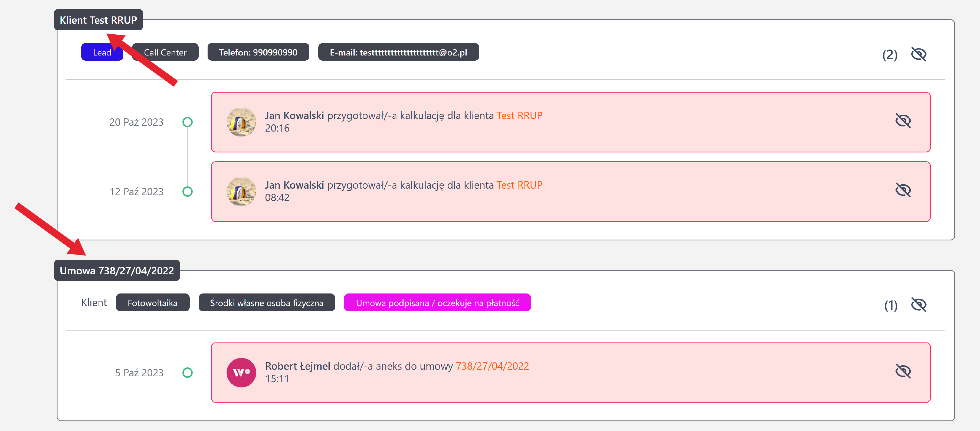The width and height of the screenshot is (980, 431).
Task: Click the Umowa 738/27/04/2022 header label
Action: point(117,271)
